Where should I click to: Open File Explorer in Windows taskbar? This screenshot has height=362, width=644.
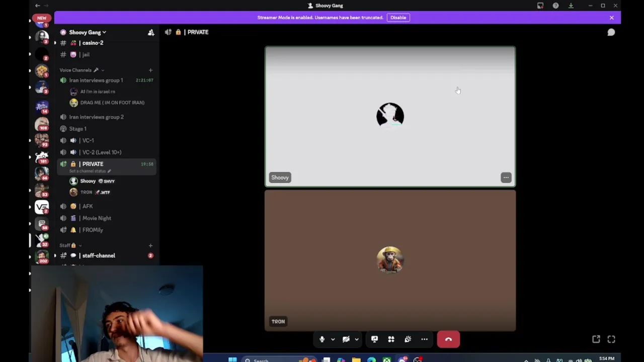356,359
